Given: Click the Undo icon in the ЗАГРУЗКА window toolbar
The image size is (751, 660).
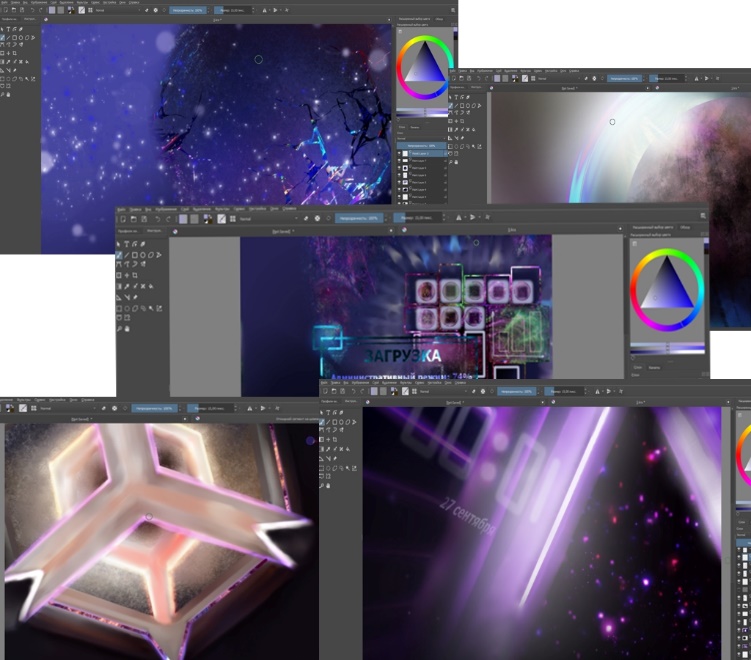Looking at the screenshot, I should click(157, 218).
